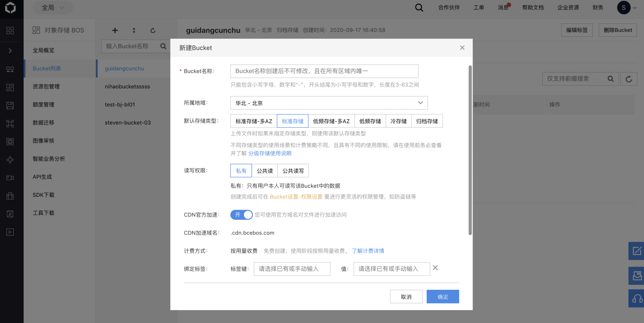Image resolution: width=644 pixels, height=323 pixels.
Task: Focus the Bucket名称 input field
Action: [x=324, y=71]
